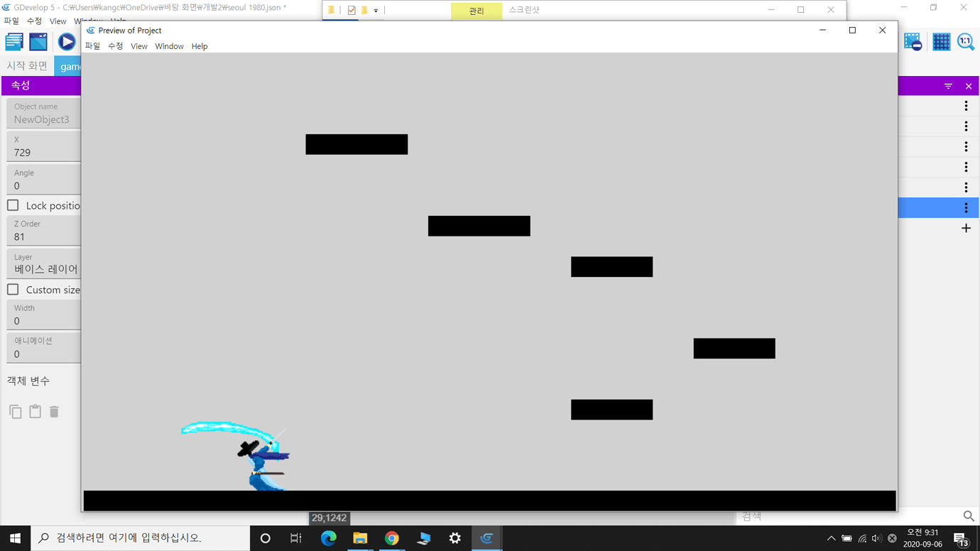Launch a preview with the Play icon
The width and height of the screenshot is (980, 551).
click(65, 41)
